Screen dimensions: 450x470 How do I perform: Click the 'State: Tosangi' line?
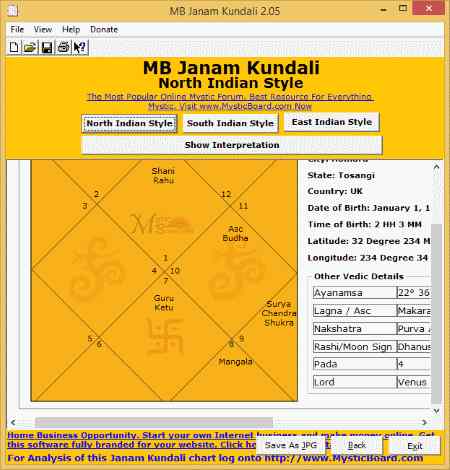(341, 175)
